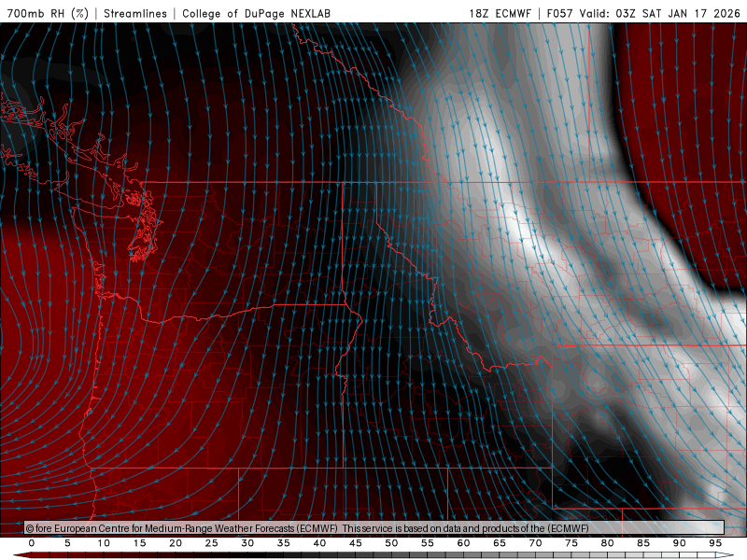Screen dimensions: 747x560
Task: Click the '18Z ECMWF' model run label
Action: click(500, 13)
